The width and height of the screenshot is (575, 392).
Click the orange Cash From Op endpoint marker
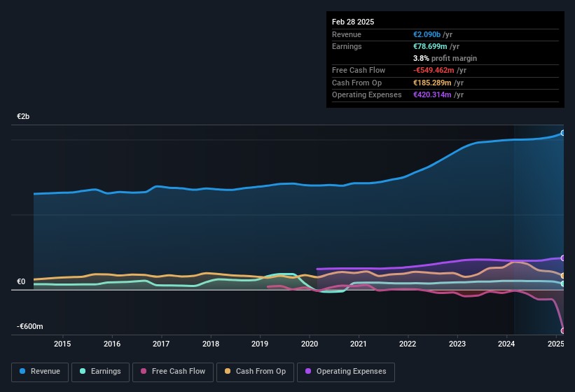(563, 276)
